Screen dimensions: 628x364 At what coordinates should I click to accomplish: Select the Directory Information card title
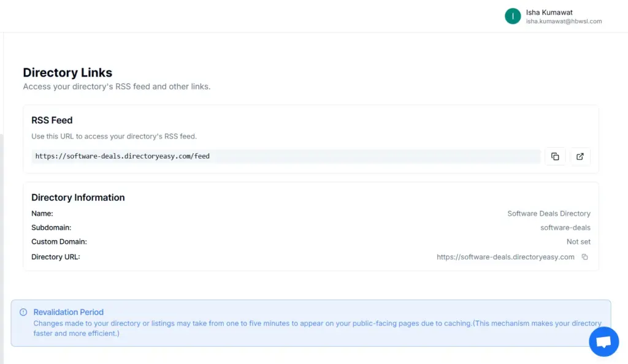click(x=78, y=197)
